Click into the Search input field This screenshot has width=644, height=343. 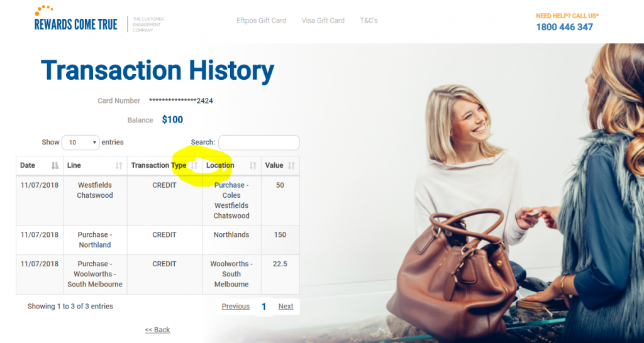pyautogui.click(x=258, y=143)
